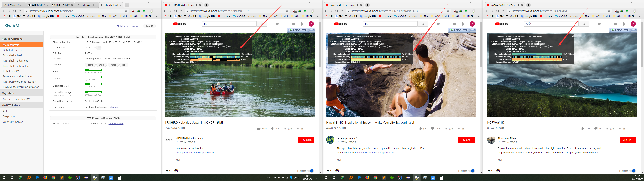
Task: Open hamburger guide menu in Hawaii window
Action: tap(328, 24)
